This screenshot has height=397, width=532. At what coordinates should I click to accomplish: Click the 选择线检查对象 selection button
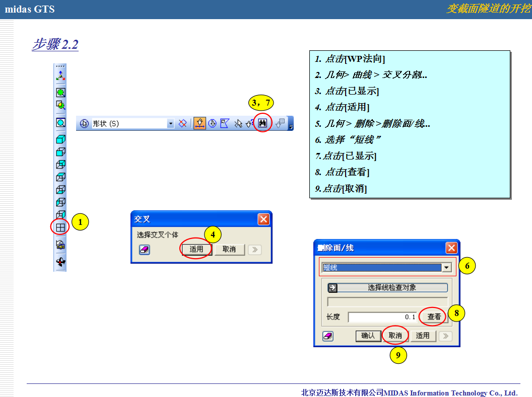387,288
